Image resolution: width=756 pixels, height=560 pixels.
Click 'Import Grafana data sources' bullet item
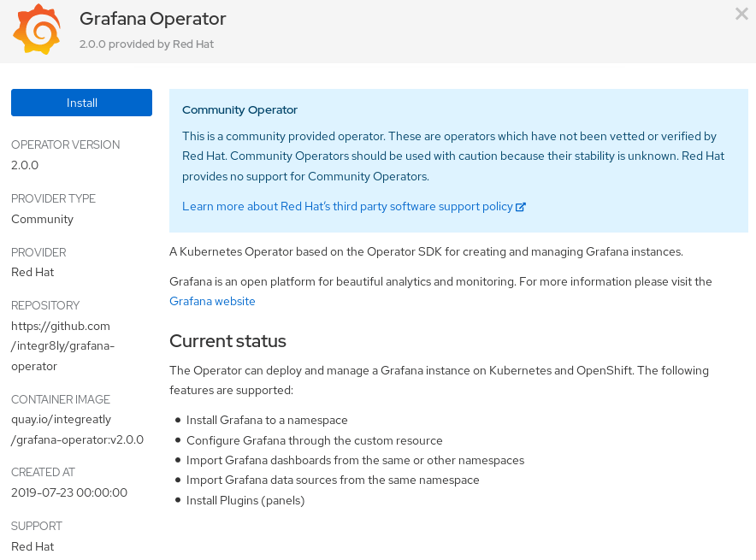[x=333, y=480]
